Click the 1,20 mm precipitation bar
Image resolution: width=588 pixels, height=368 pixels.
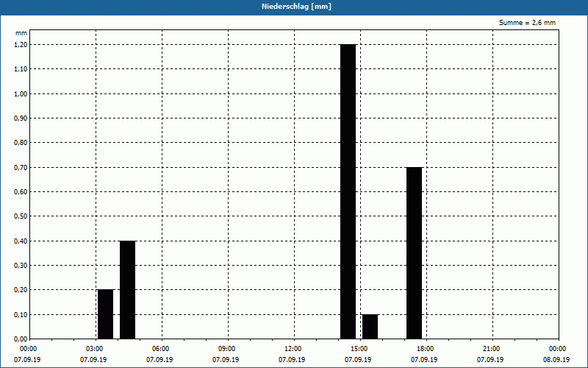(348, 191)
